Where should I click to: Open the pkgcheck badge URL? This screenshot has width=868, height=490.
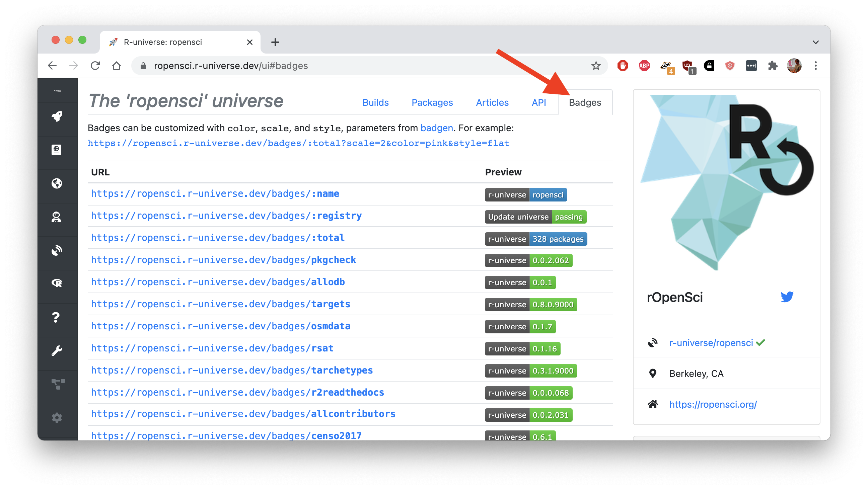pos(223,260)
